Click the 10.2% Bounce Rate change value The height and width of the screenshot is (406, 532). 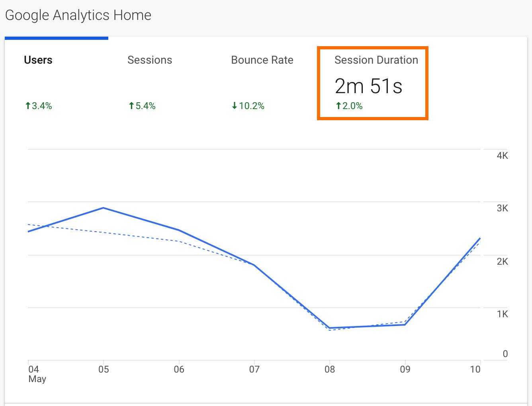tap(248, 106)
